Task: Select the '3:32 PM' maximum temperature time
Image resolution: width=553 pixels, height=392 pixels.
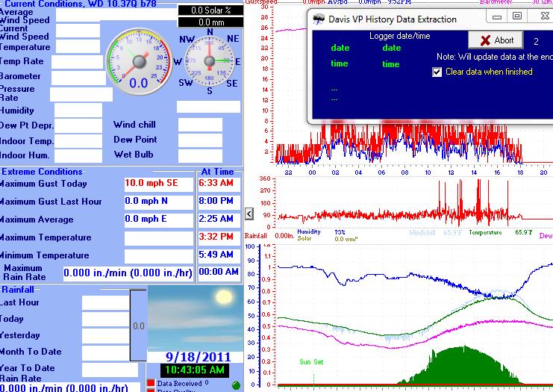Action: coord(219,237)
